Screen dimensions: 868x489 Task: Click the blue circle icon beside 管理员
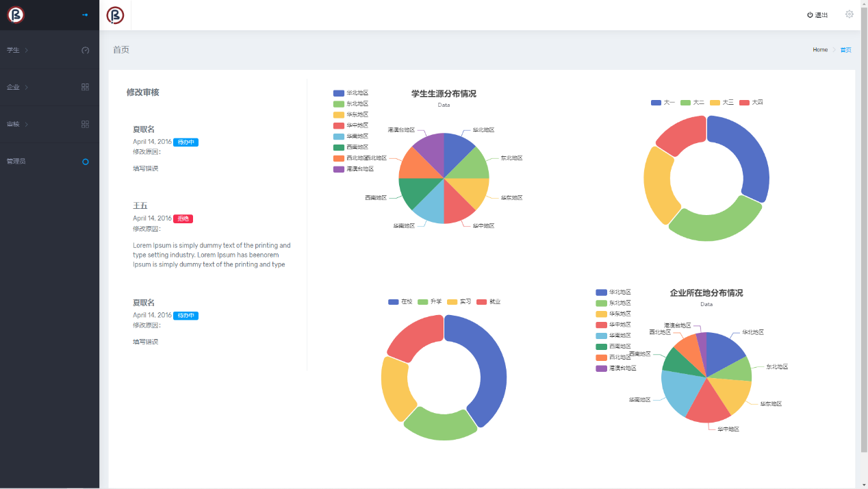pyautogui.click(x=86, y=162)
